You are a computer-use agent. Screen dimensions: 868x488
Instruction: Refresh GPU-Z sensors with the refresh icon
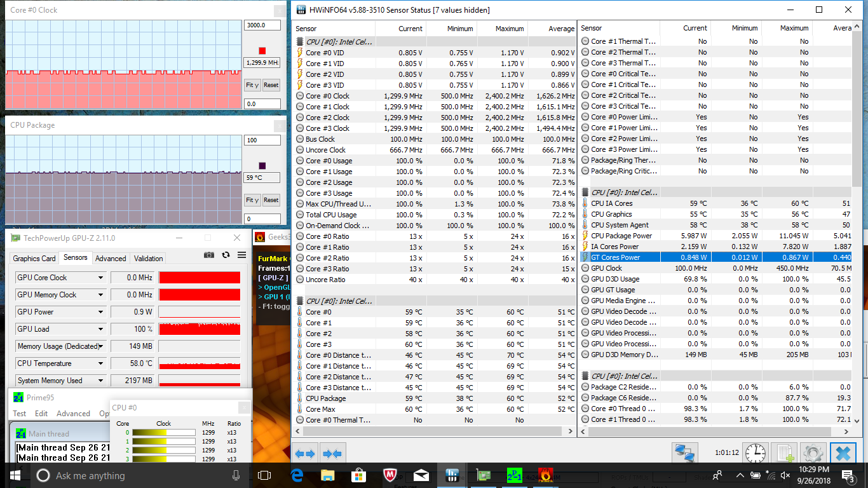(x=226, y=255)
